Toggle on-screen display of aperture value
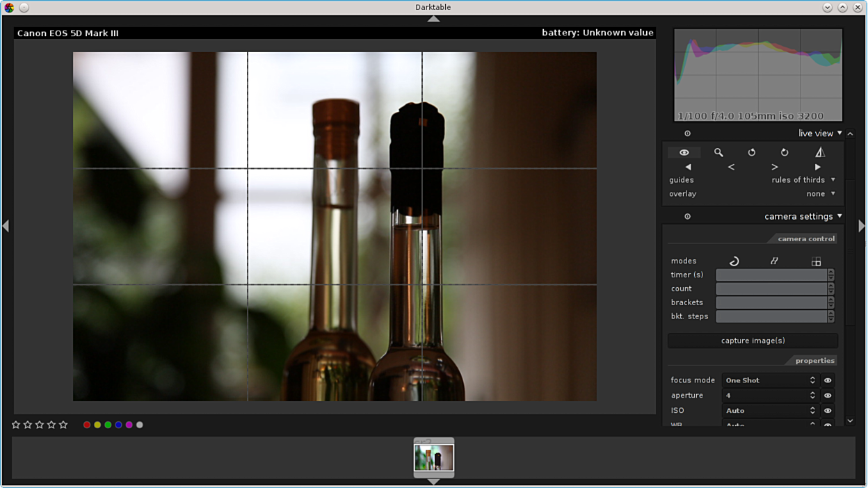 coord(828,396)
